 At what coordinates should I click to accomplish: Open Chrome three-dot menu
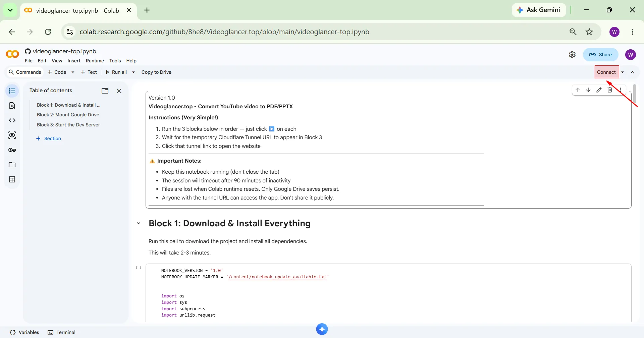pos(633,32)
